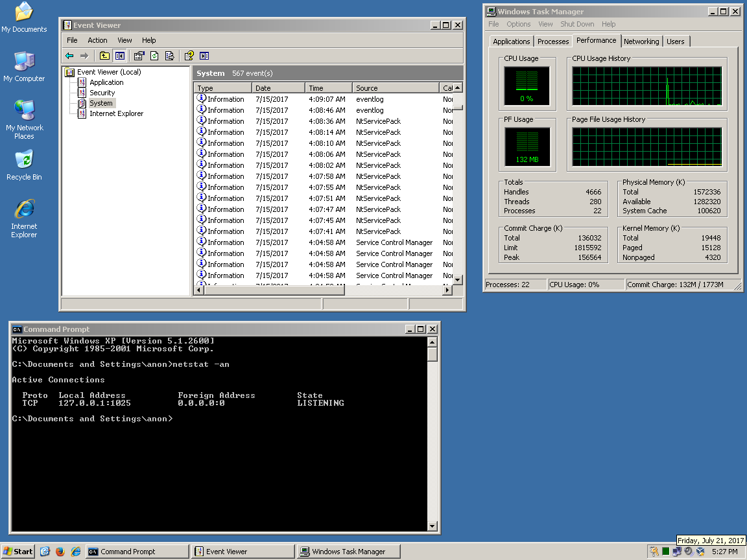Click the Command Prompt scrollbar up arrow
Image resolution: width=747 pixels, height=560 pixels.
(433, 342)
